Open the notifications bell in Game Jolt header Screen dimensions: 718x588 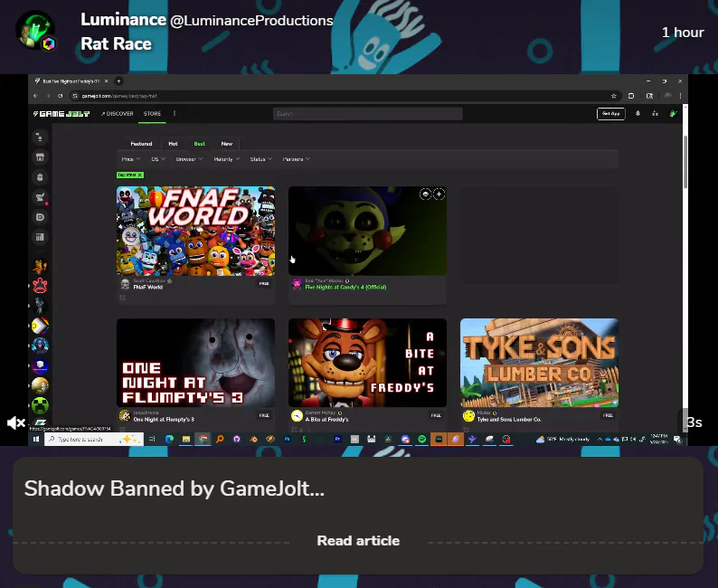point(638,114)
